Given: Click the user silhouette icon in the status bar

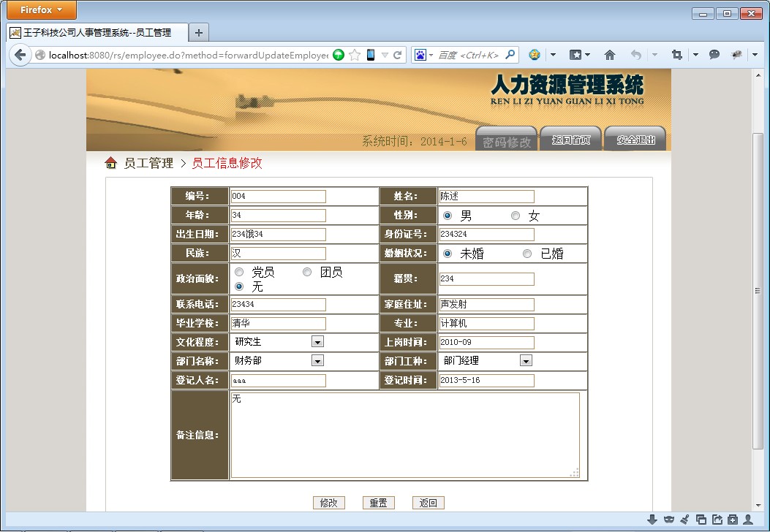Looking at the screenshot, I should coord(748,520).
